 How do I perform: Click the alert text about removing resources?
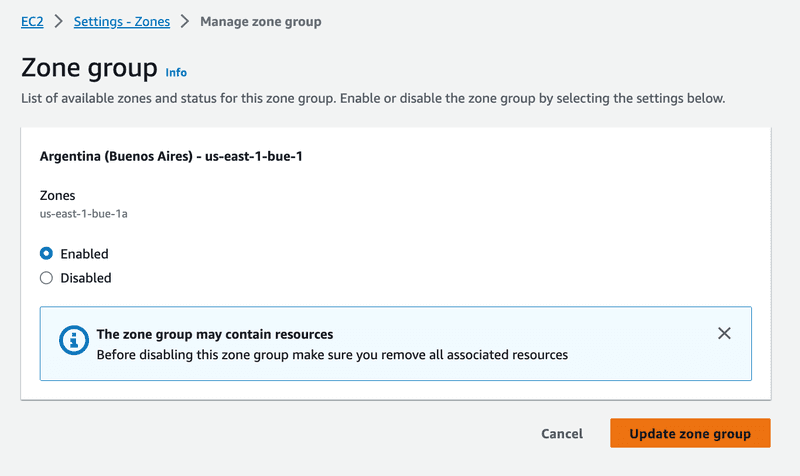click(x=332, y=355)
